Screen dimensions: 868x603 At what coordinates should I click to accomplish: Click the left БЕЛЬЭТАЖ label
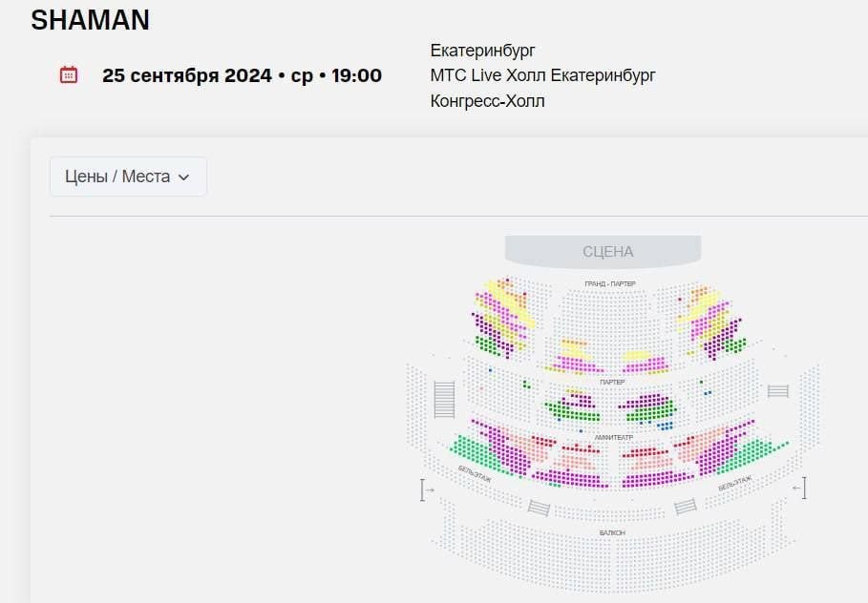[475, 474]
